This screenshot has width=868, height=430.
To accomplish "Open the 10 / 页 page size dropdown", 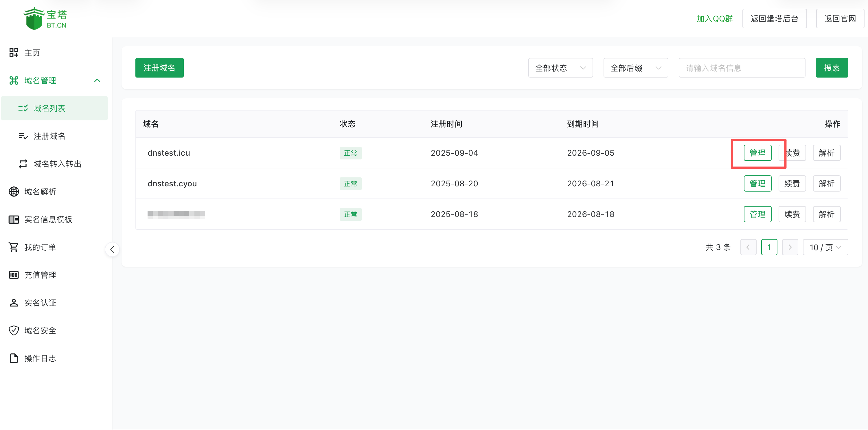I will coord(825,247).
